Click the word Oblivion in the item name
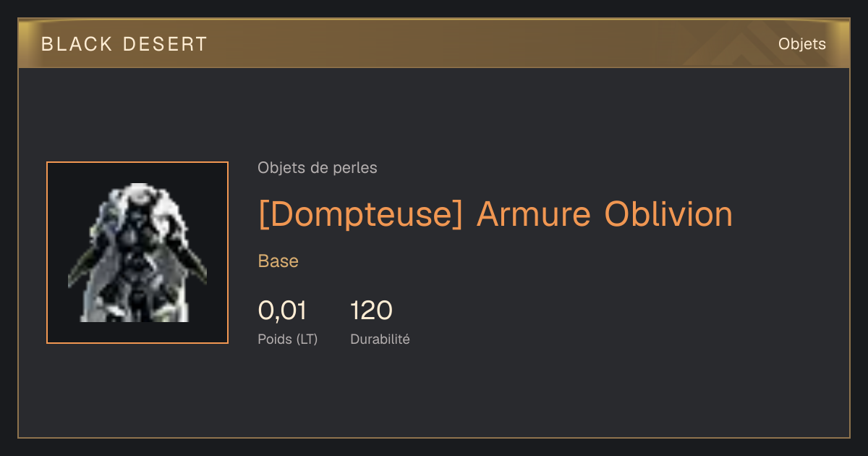 668,214
